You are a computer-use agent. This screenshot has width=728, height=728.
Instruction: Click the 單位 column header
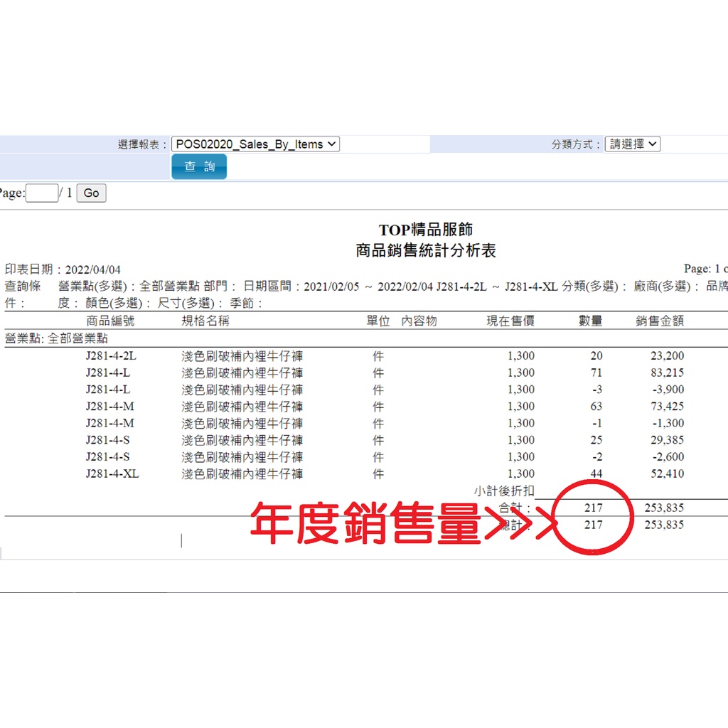click(x=378, y=321)
